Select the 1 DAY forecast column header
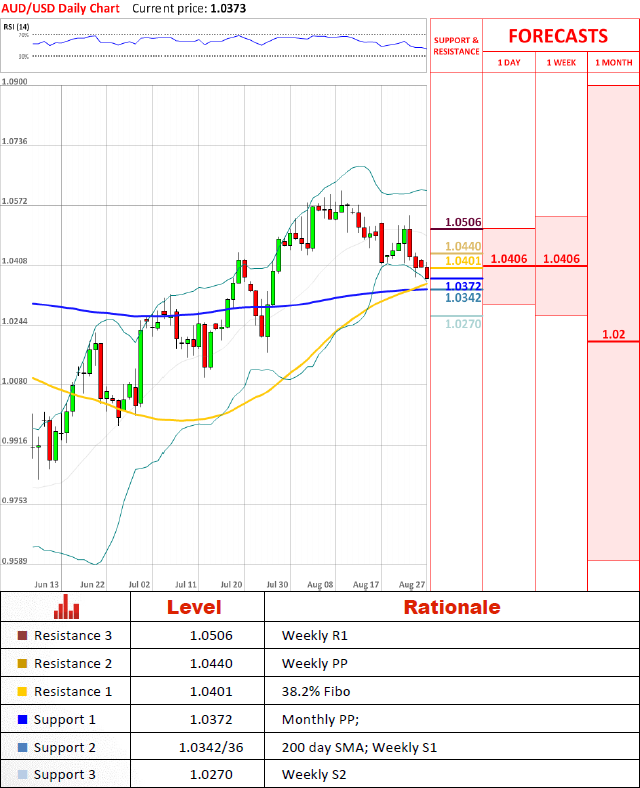This screenshot has width=640, height=788. (508, 63)
